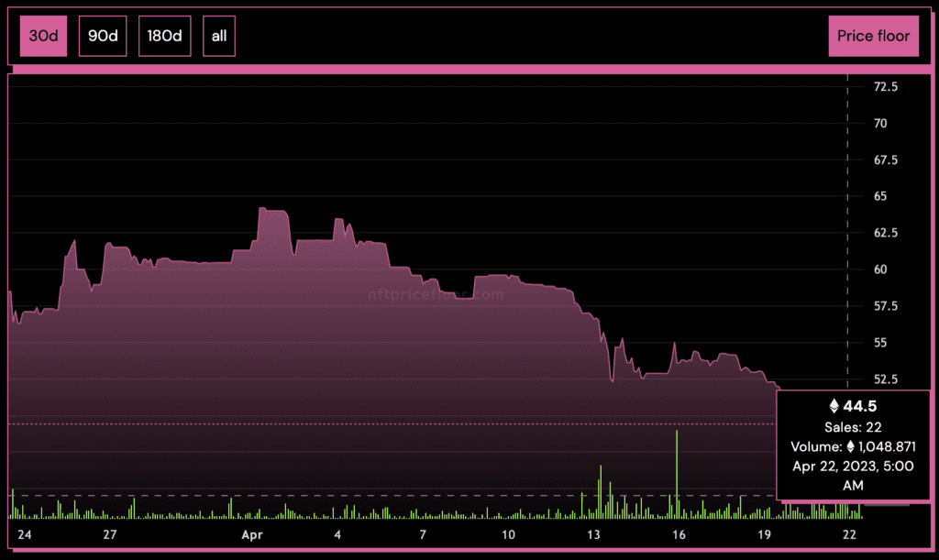Click the Apr label on x-axis
The width and height of the screenshot is (939, 560).
[x=252, y=535]
